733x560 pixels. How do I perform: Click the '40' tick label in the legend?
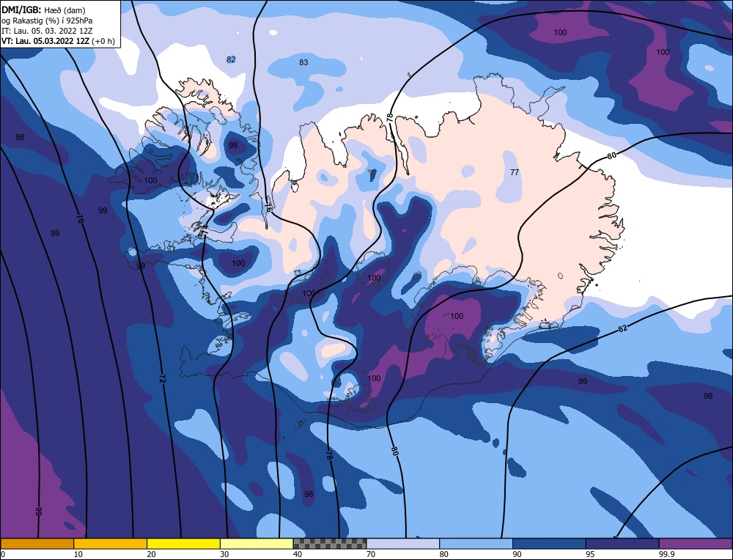pos(298,554)
